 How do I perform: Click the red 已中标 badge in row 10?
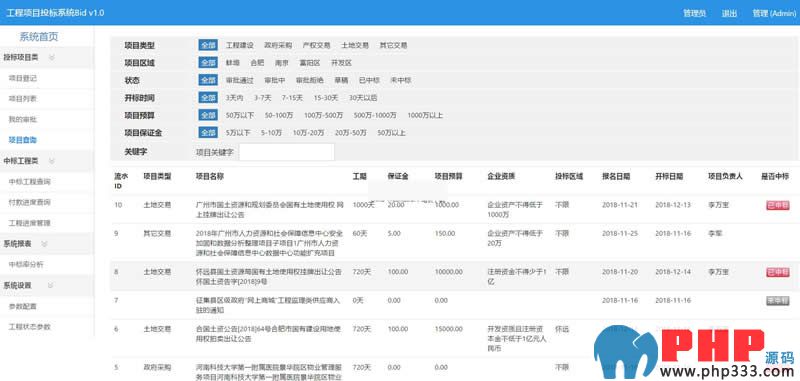click(778, 205)
